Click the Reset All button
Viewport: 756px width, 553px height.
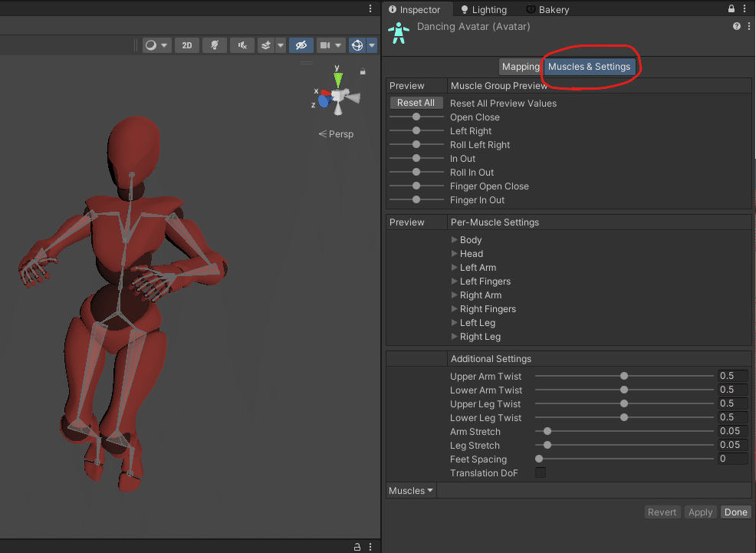(x=416, y=102)
